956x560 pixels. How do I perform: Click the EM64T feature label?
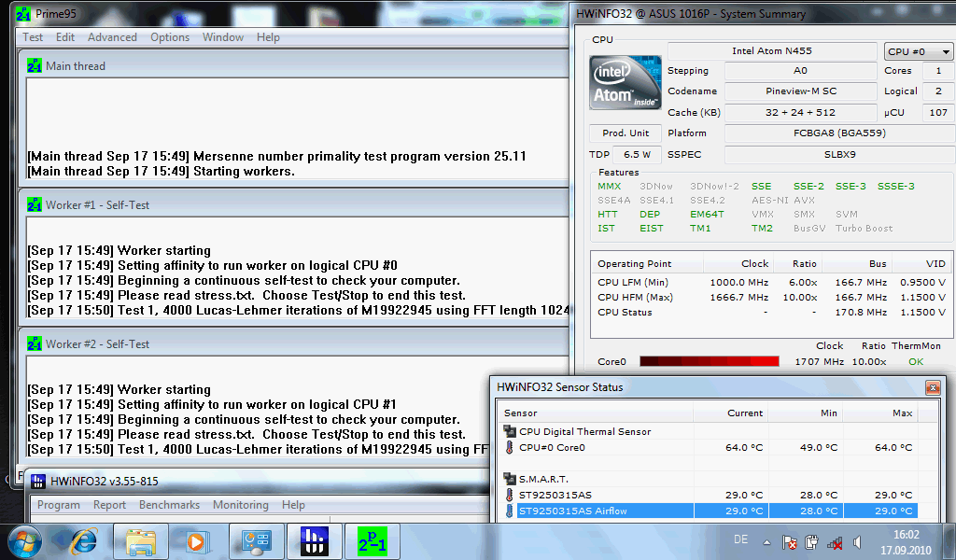point(707,215)
